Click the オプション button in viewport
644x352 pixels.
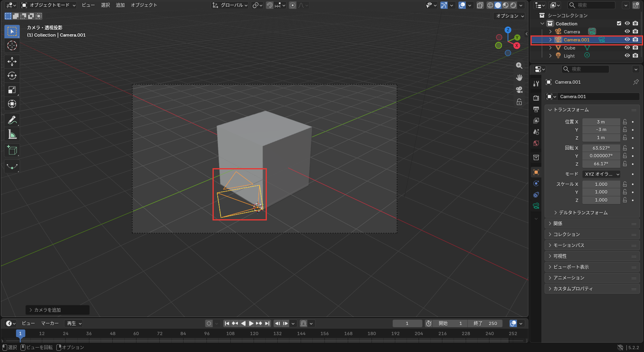[510, 16]
